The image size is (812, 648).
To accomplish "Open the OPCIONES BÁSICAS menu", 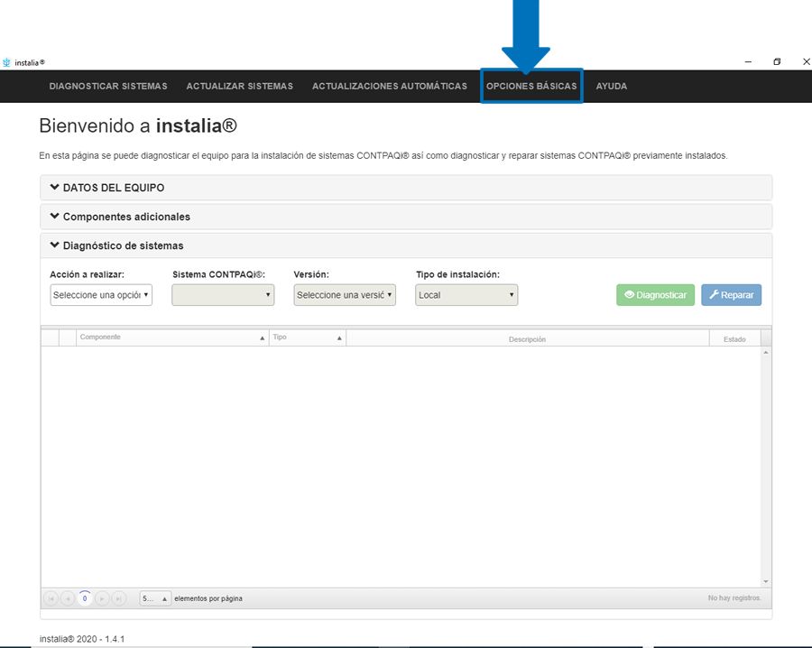I will coord(531,87).
